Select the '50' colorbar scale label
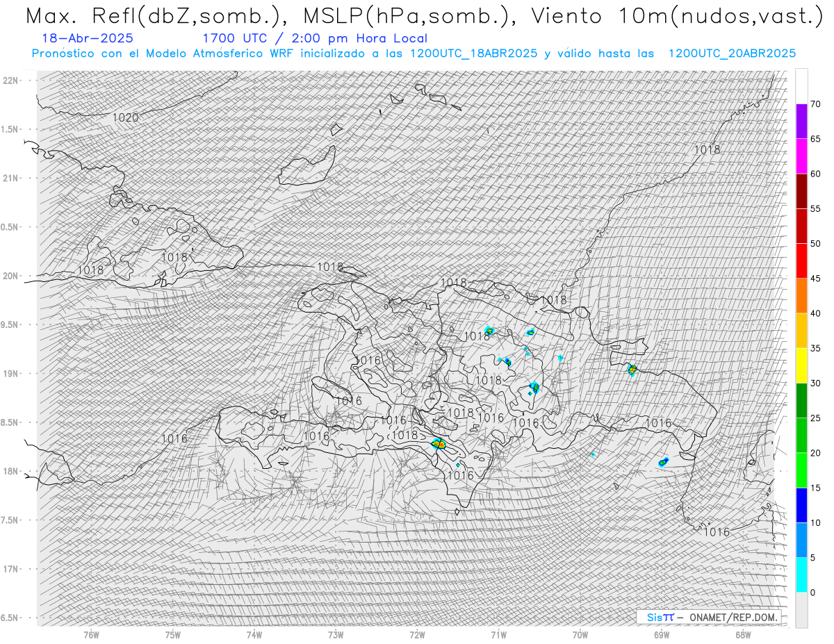The height and width of the screenshot is (644, 834). pyautogui.click(x=816, y=244)
